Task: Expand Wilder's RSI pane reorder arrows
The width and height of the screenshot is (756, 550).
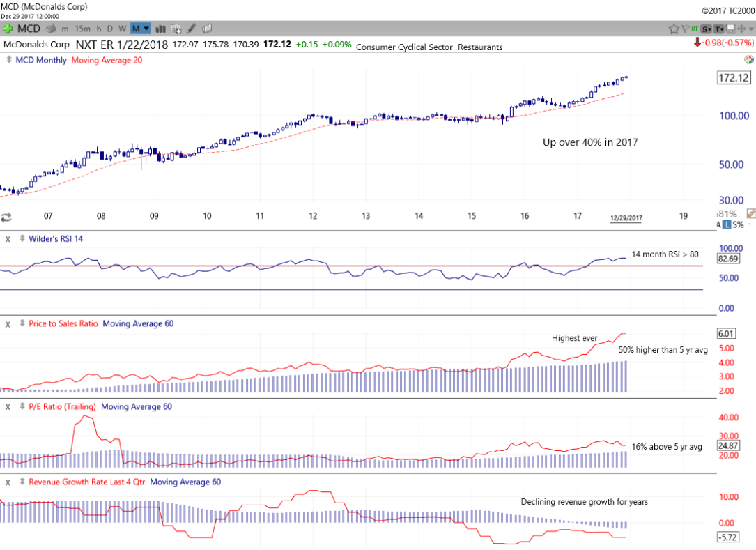Action: click(x=22, y=238)
